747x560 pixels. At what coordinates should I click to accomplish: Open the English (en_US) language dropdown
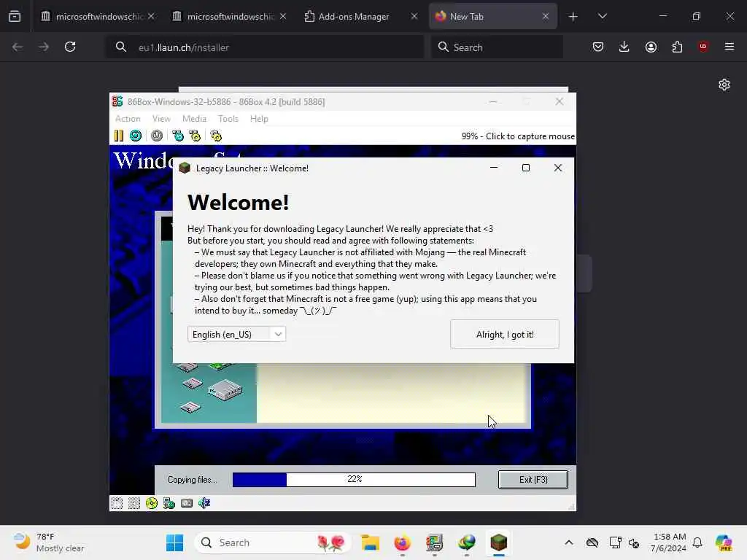(x=237, y=334)
